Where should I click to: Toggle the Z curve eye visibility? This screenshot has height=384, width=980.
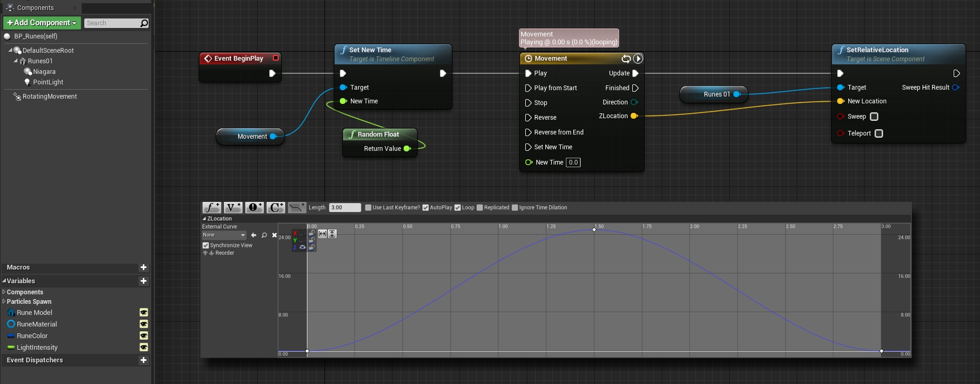(x=302, y=247)
